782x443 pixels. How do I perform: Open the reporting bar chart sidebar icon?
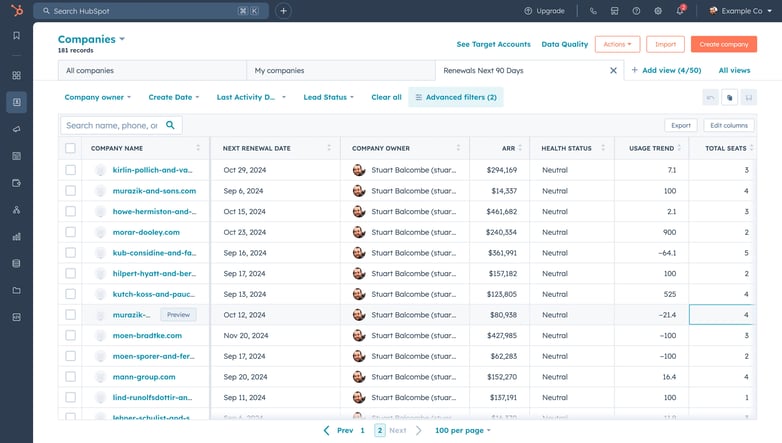(16, 236)
